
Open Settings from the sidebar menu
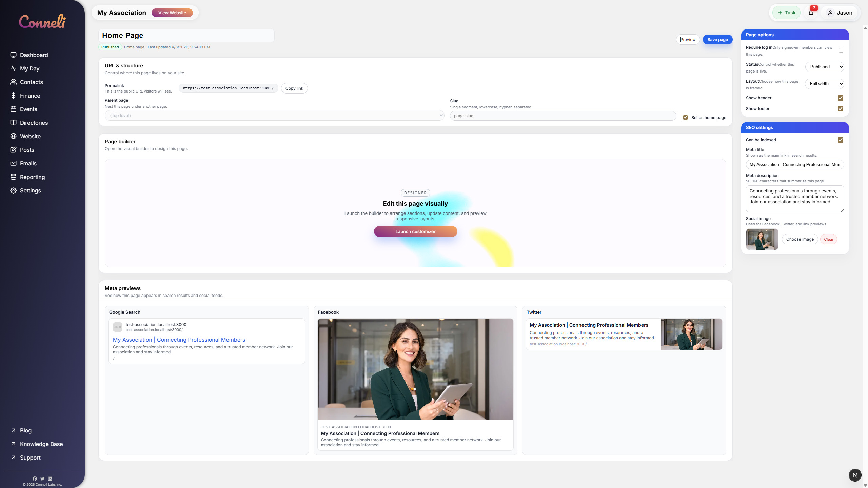[31, 190]
